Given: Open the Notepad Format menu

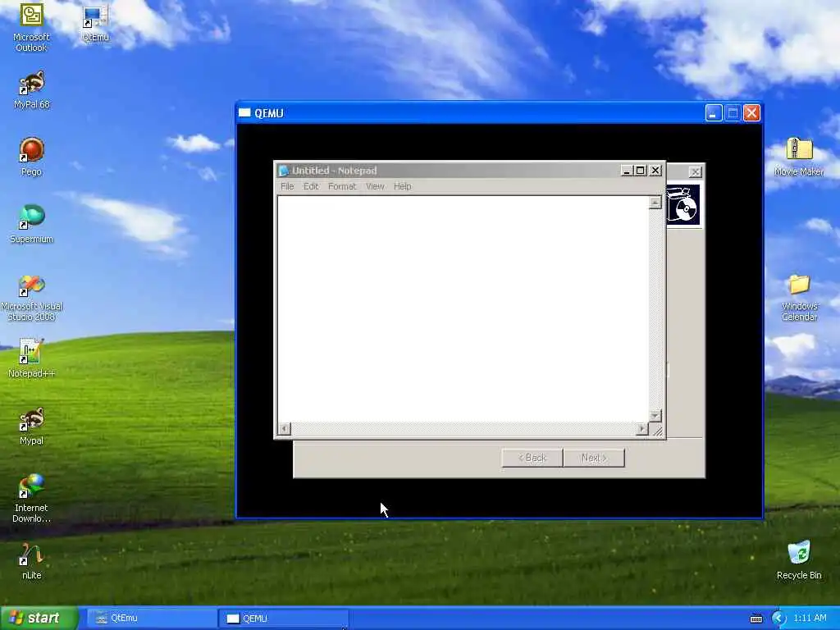Looking at the screenshot, I should point(342,186).
